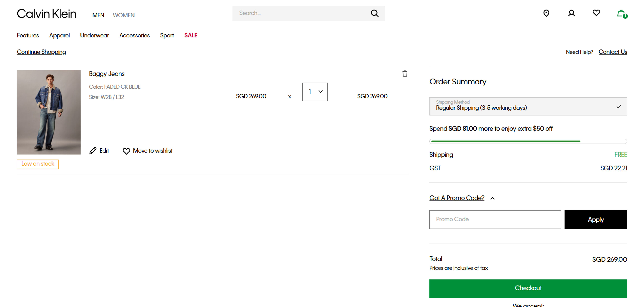The width and height of the screenshot is (644, 307).
Task: Open the quantity dropdown showing 1
Action: click(x=315, y=92)
